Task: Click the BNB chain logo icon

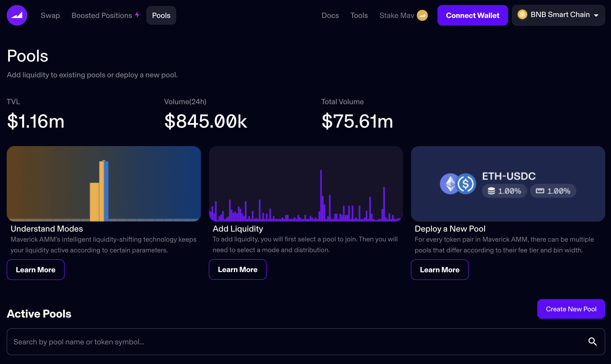Action: [x=522, y=14]
